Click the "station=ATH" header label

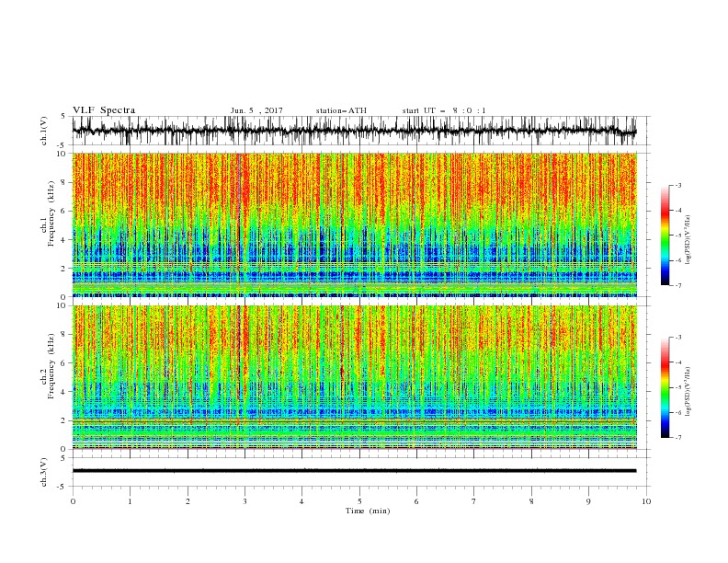pyautogui.click(x=341, y=110)
